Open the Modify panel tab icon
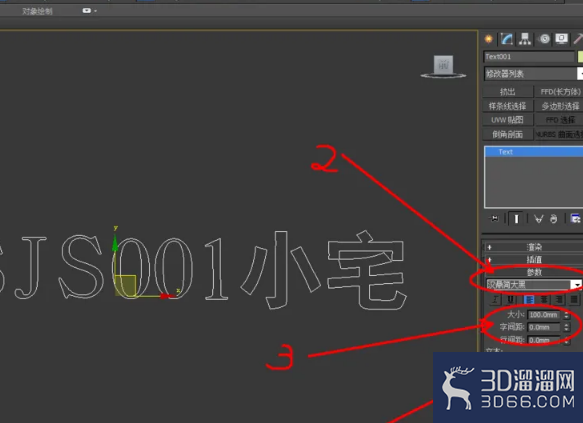The image size is (583, 423). tap(506, 39)
